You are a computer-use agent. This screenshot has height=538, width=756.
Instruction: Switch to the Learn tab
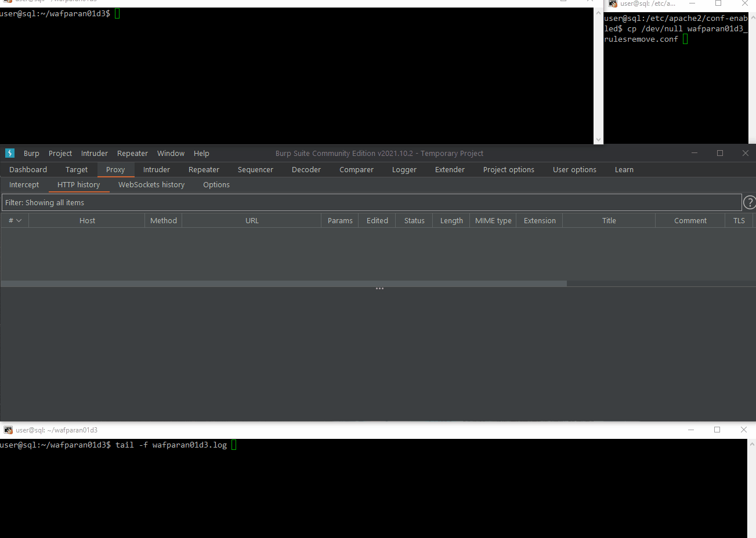[624, 170]
